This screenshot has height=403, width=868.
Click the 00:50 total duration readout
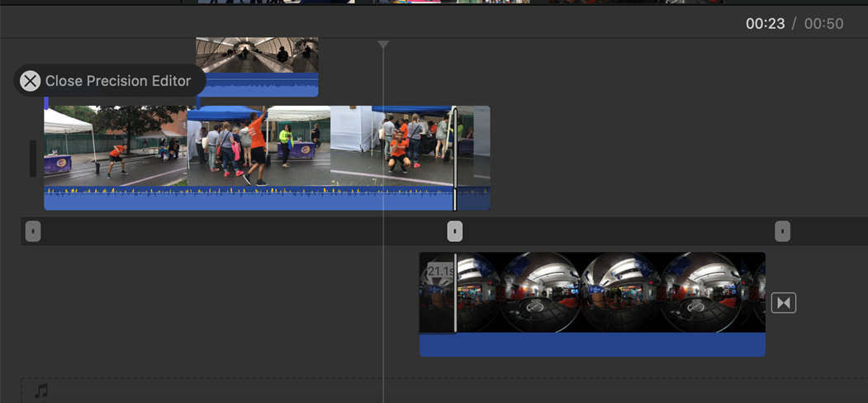[823, 23]
